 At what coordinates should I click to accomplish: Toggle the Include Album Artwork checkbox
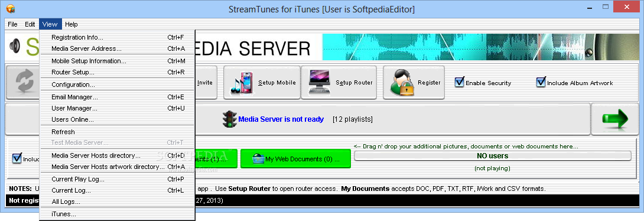point(541,82)
